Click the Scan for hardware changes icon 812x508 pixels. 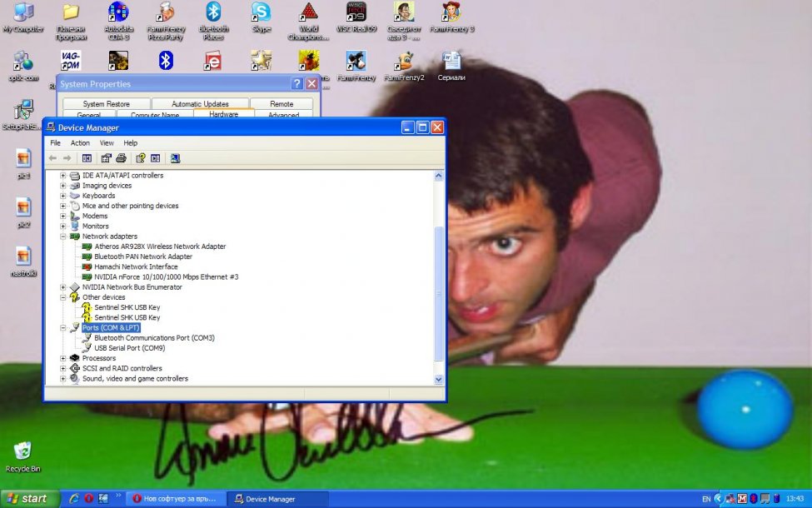[x=175, y=158]
